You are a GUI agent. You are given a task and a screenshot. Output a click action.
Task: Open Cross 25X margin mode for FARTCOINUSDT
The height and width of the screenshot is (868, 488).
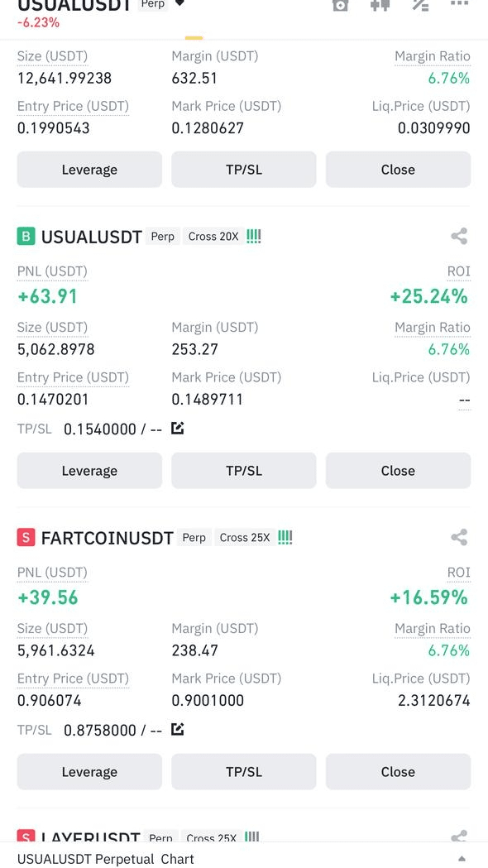click(245, 537)
